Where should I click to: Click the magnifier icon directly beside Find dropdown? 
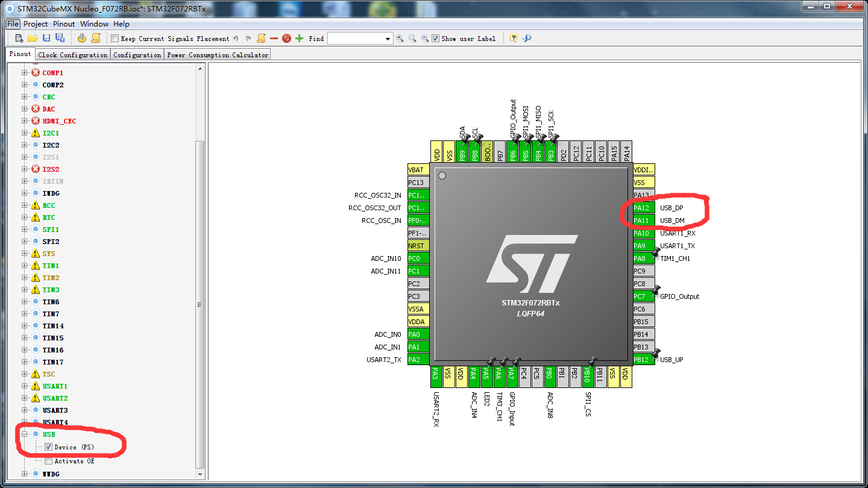400,39
